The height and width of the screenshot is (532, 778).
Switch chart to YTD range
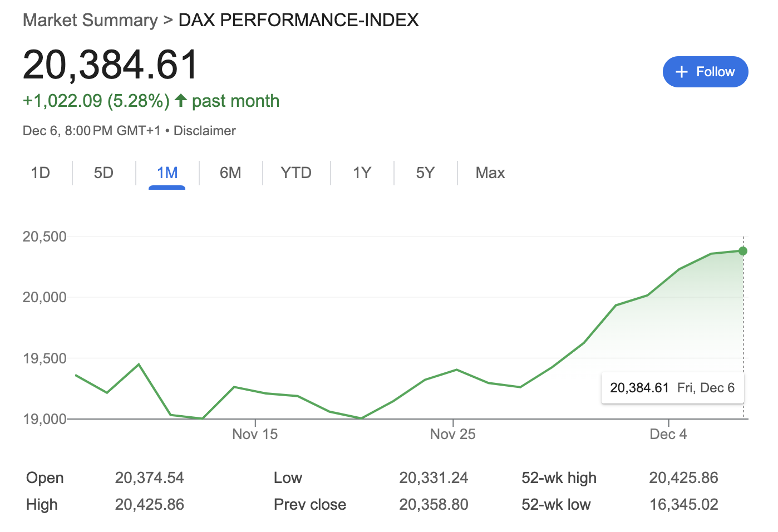pyautogui.click(x=296, y=173)
